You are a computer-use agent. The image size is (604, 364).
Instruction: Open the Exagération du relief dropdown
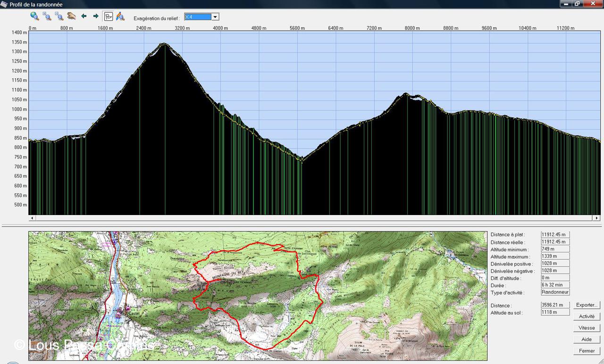coord(215,17)
